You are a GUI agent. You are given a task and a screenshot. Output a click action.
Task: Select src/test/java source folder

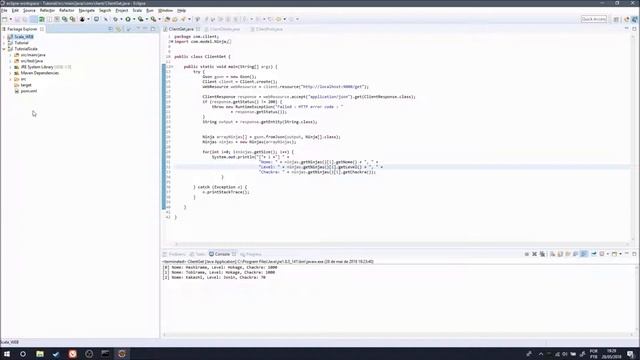32,61
